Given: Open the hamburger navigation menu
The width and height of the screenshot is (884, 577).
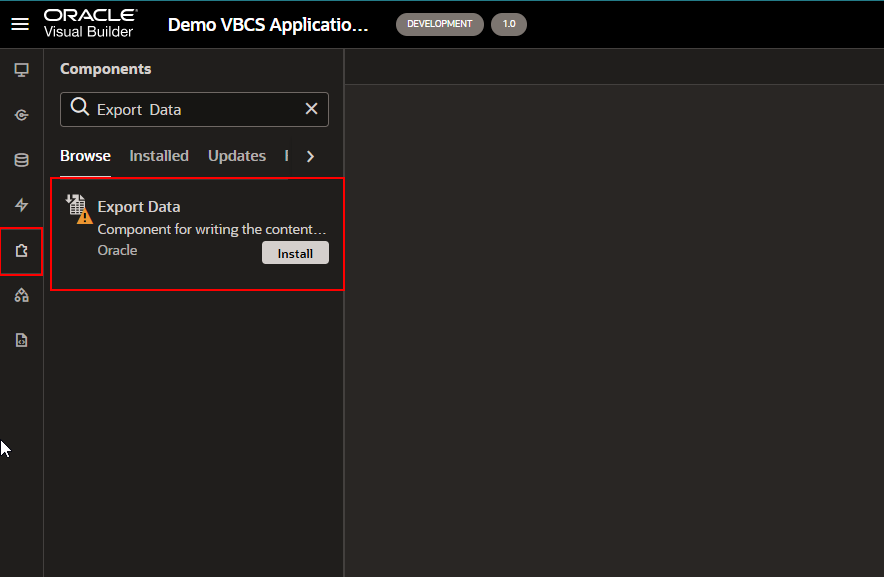Looking at the screenshot, I should [20, 24].
